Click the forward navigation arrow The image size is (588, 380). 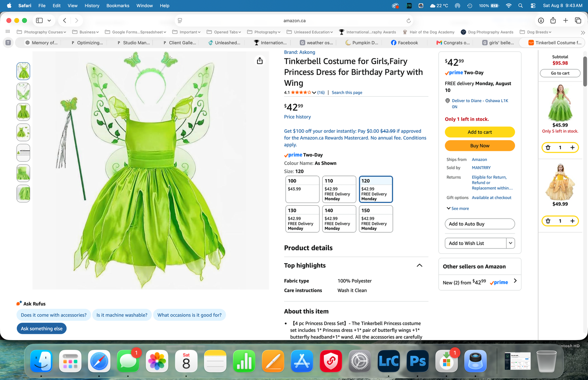[76, 20]
